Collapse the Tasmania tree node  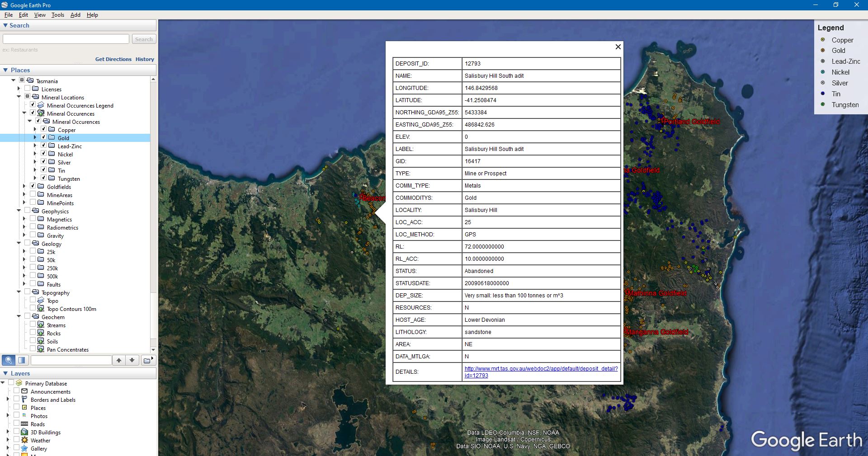pyautogui.click(x=14, y=81)
